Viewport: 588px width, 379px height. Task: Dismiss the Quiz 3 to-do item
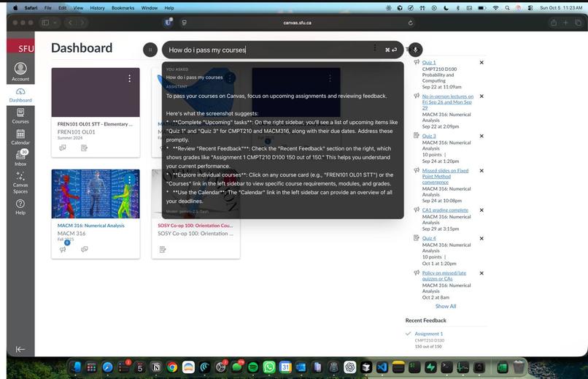tap(481, 136)
